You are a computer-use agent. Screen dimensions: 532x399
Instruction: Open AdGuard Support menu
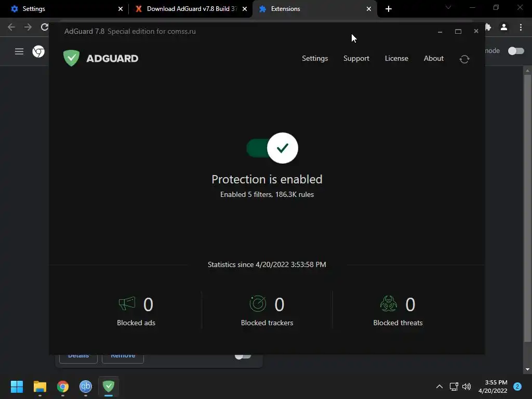356,58
